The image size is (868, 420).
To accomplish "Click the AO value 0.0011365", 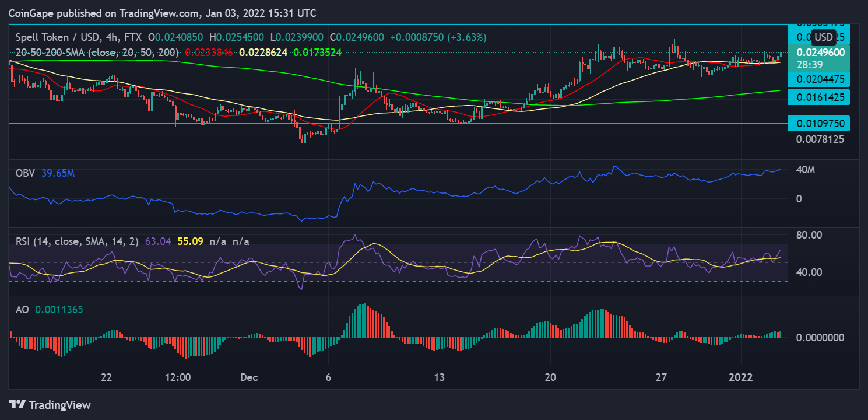I will pyautogui.click(x=59, y=310).
